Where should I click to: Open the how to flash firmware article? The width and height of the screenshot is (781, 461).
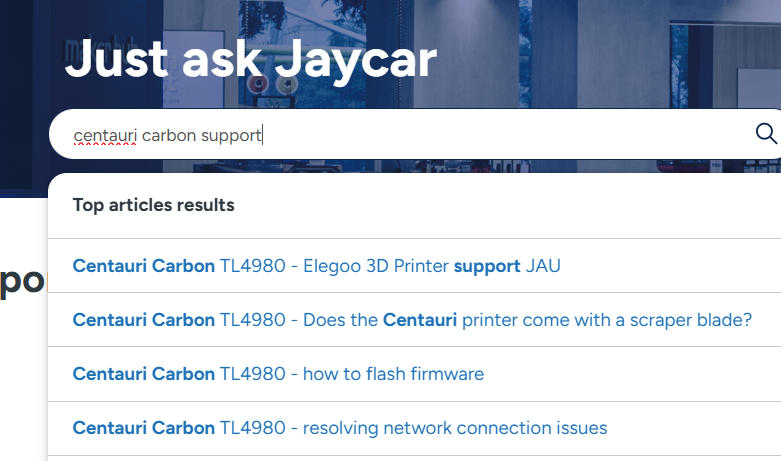point(278,374)
